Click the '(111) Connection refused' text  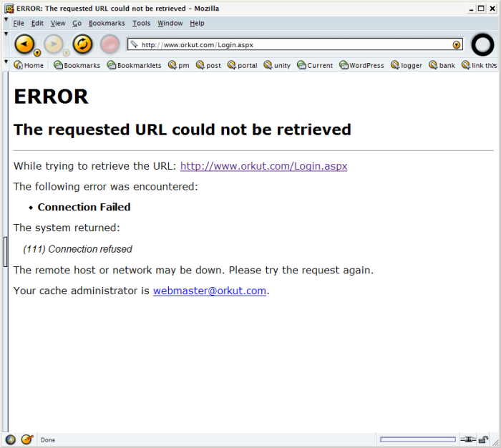click(x=77, y=249)
